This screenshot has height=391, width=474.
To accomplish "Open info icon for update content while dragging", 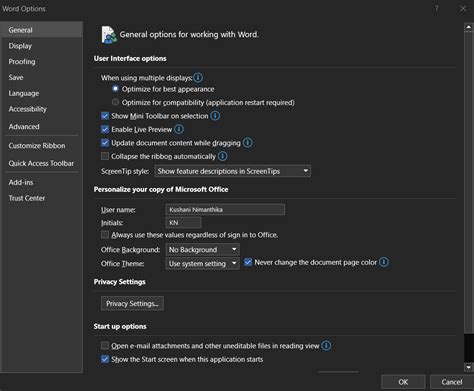I will coord(248,143).
